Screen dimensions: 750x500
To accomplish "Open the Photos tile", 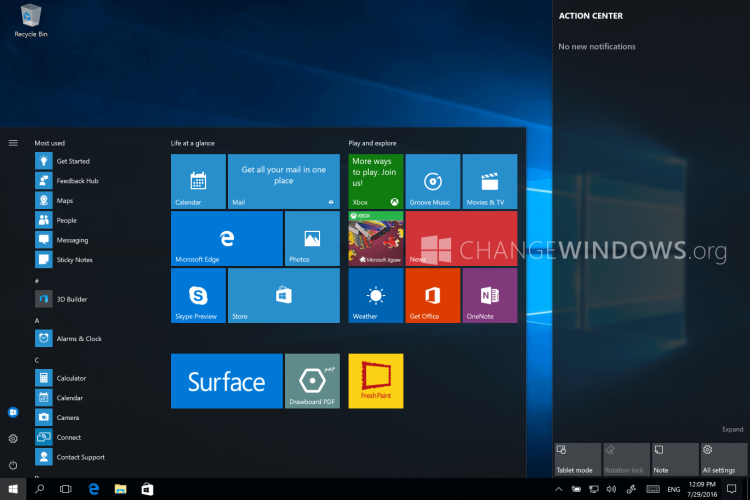I will tap(312, 238).
